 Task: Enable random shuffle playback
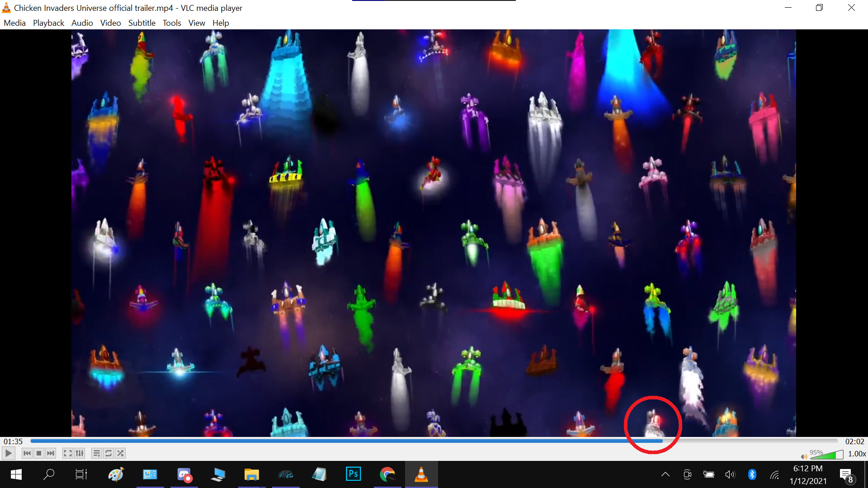tap(120, 453)
